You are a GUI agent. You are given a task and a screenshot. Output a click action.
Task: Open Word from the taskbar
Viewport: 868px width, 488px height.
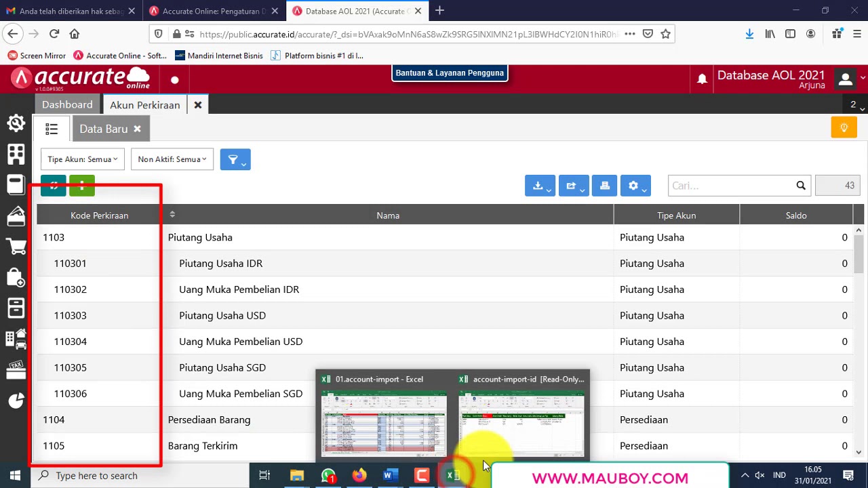pyautogui.click(x=390, y=475)
